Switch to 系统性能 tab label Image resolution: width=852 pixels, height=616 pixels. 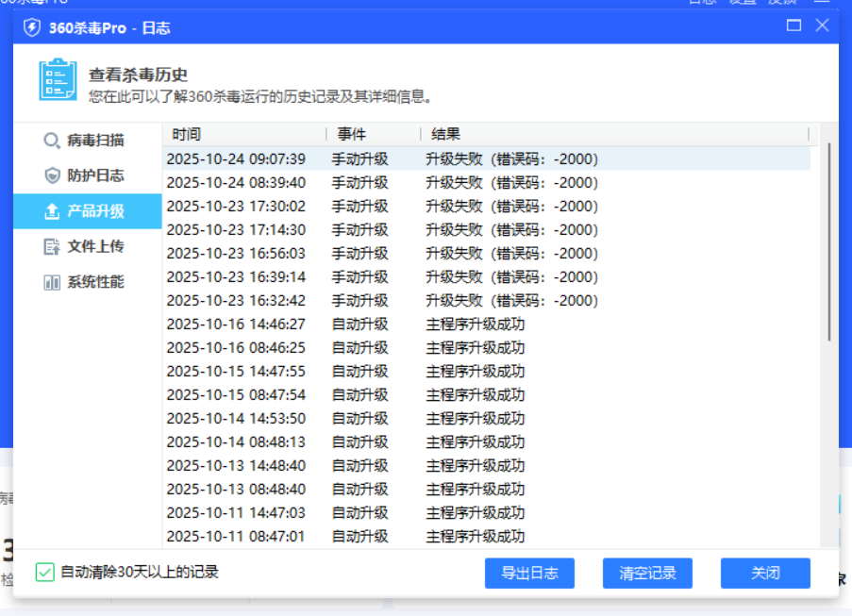(95, 282)
